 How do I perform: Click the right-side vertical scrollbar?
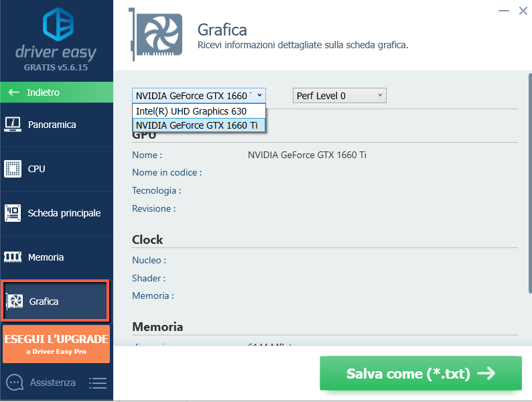pyautogui.click(x=530, y=183)
